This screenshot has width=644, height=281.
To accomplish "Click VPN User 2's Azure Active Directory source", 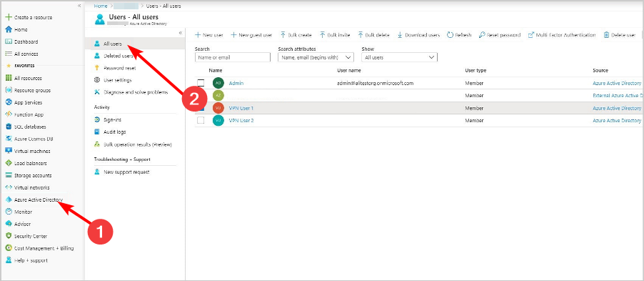I will (617, 121).
